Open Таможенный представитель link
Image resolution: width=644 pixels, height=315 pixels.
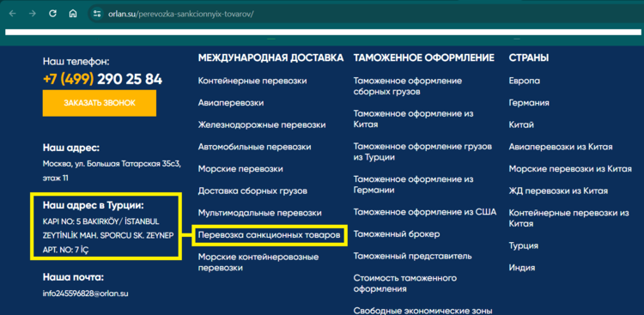click(412, 257)
